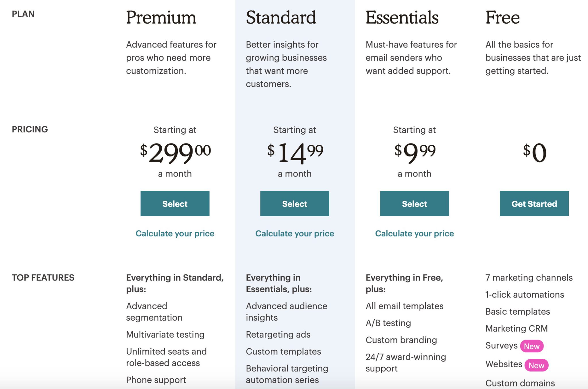Viewport: 588px width, 389px height.
Task: Click Get Started on the Free plan
Action: [x=534, y=204]
